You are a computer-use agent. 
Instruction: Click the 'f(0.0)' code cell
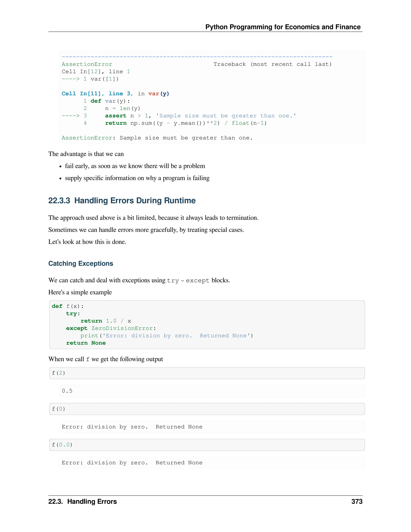coord(207,445)
